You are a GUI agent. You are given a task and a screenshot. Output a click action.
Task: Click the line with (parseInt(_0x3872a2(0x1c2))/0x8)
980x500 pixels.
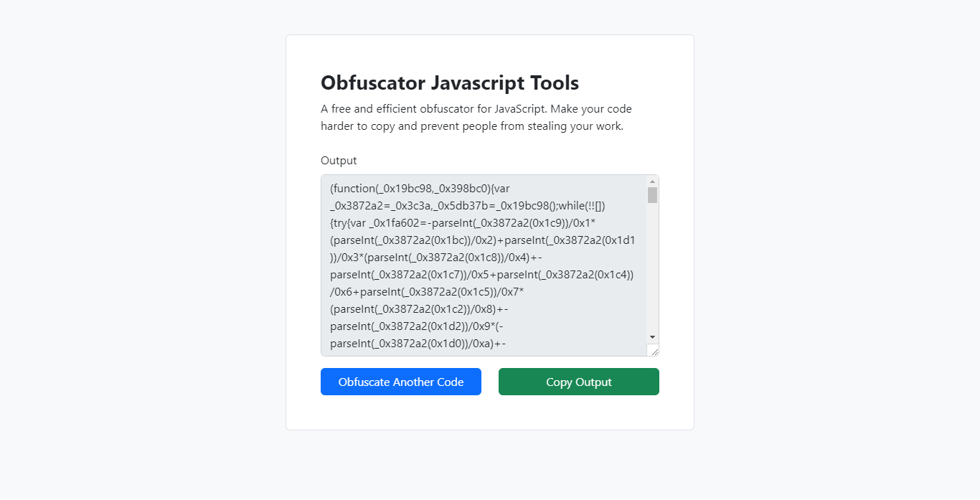pos(419,309)
